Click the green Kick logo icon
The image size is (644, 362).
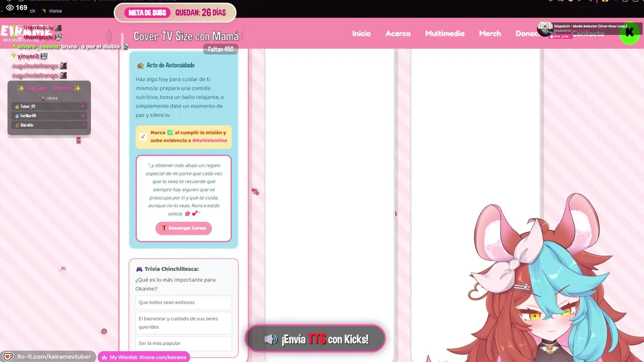pyautogui.click(x=629, y=33)
